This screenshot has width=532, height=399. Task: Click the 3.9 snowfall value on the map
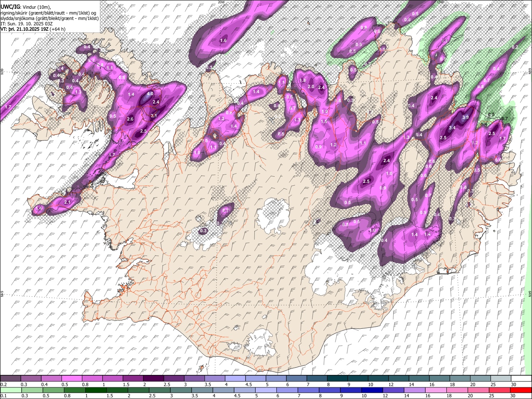click(x=465, y=118)
